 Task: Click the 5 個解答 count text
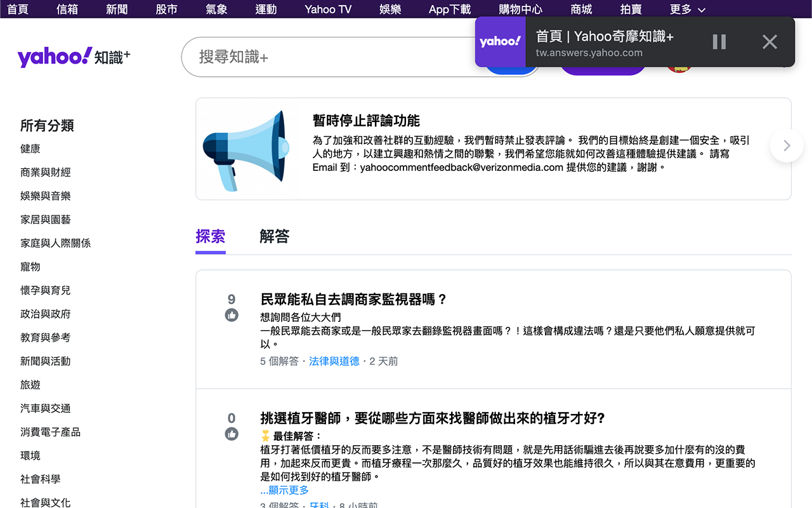279,361
